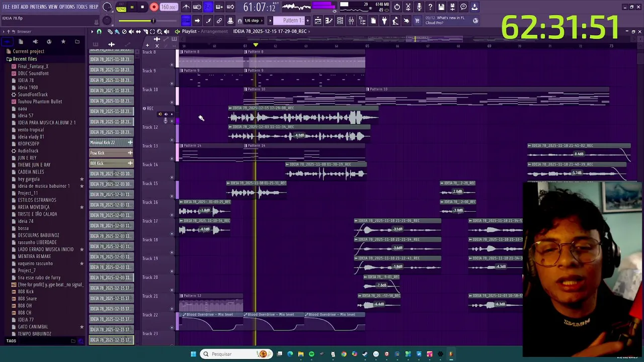Open the Windows Start button

[x=193, y=354]
